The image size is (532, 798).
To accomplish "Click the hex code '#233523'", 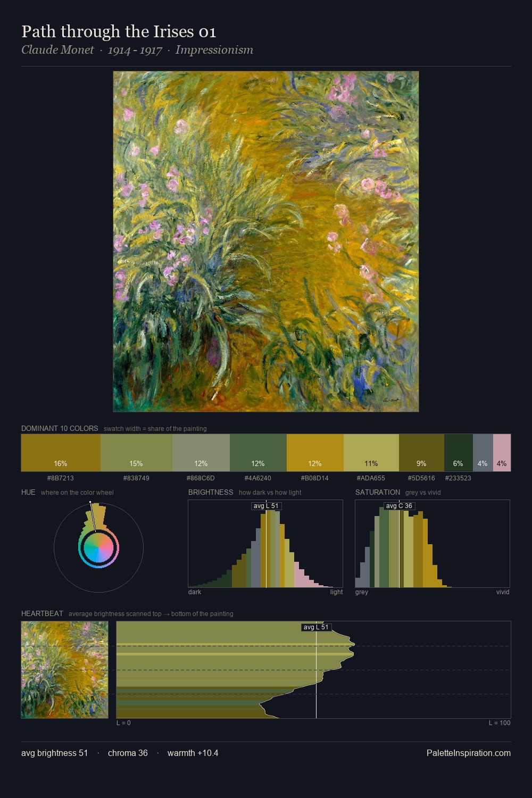I will click(x=458, y=478).
